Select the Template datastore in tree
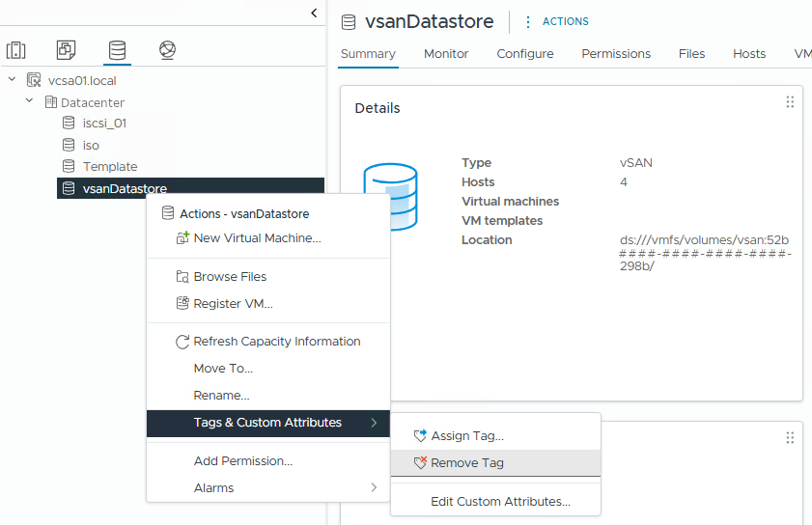Image resolution: width=812 pixels, height=525 pixels. pyautogui.click(x=109, y=167)
